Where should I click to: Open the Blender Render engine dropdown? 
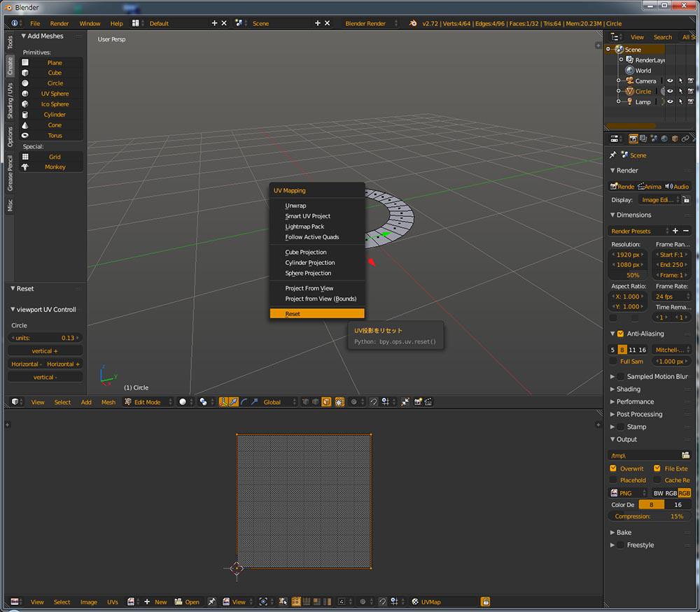point(370,23)
